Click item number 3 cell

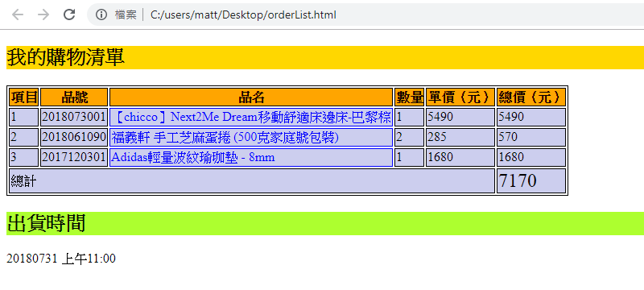point(24,157)
